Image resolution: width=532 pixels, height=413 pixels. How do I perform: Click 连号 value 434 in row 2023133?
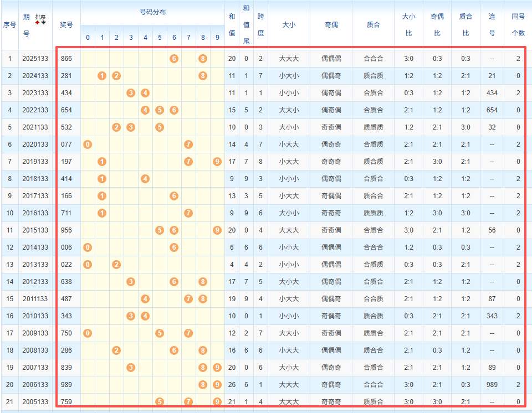(492, 93)
